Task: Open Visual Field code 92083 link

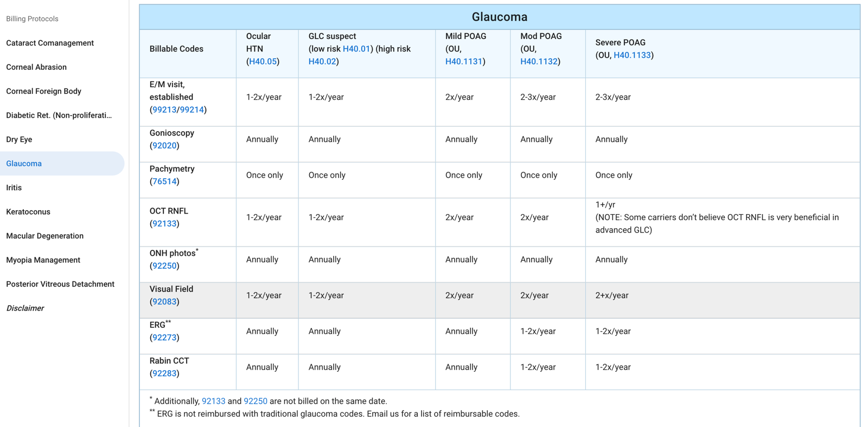Action: (x=164, y=302)
